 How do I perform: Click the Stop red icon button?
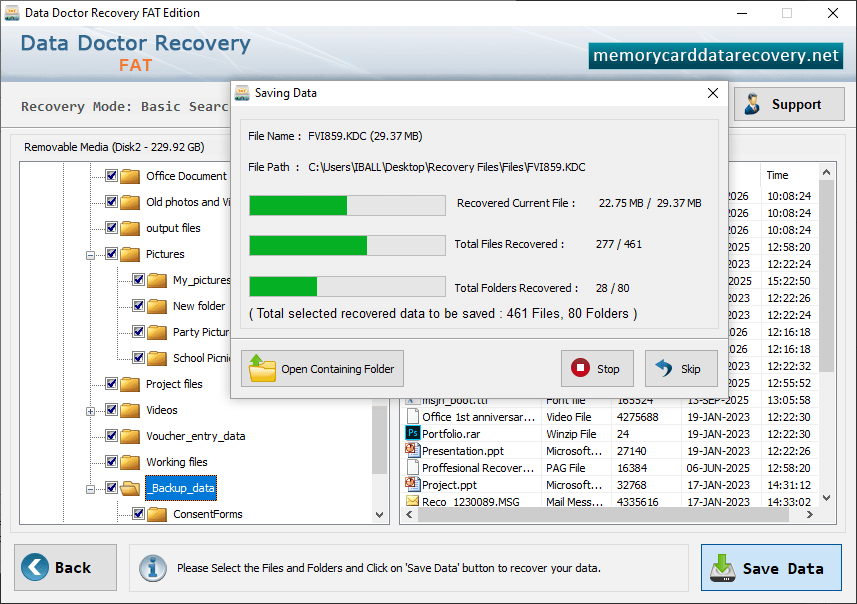click(x=597, y=368)
